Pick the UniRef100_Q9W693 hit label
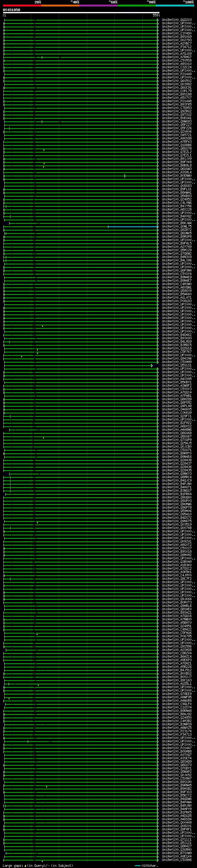Viewport: 197px width, 868px height. click(177, 121)
